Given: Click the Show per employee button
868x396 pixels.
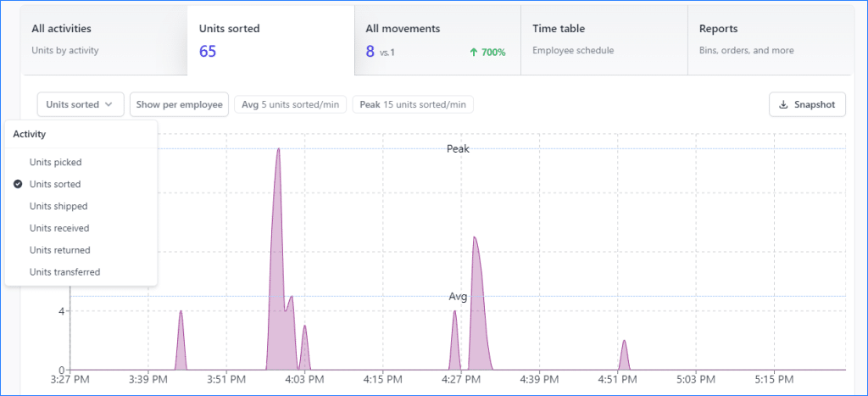Looking at the screenshot, I should (x=180, y=104).
